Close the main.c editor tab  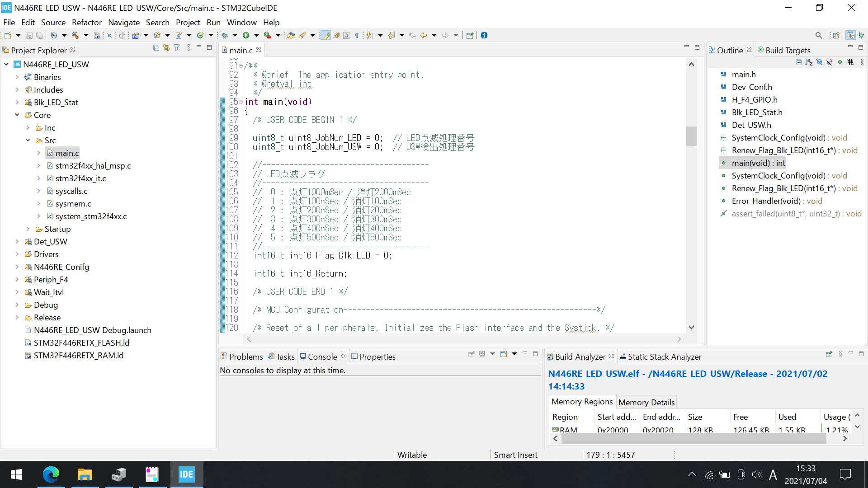coord(259,50)
